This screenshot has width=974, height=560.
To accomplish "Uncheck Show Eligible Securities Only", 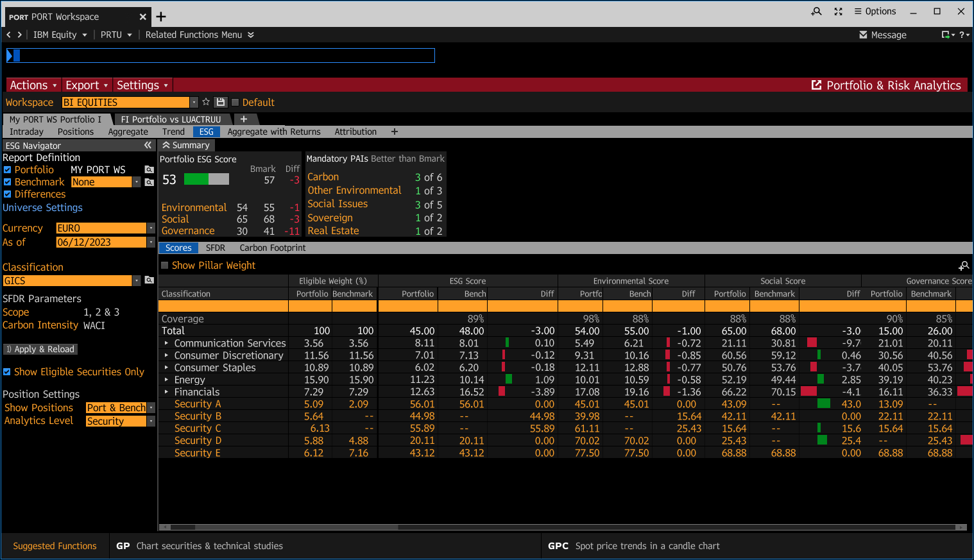I will (x=7, y=371).
